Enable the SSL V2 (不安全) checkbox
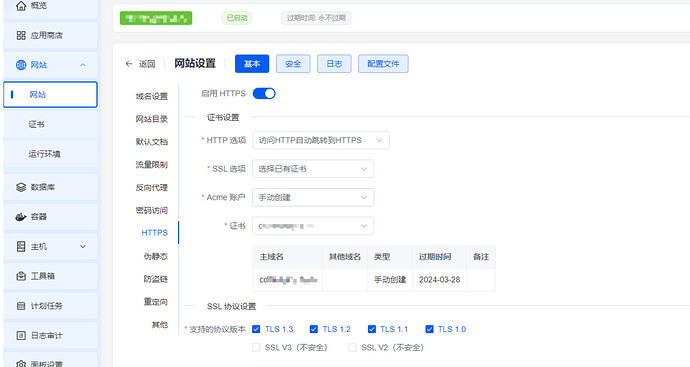 [x=352, y=348]
